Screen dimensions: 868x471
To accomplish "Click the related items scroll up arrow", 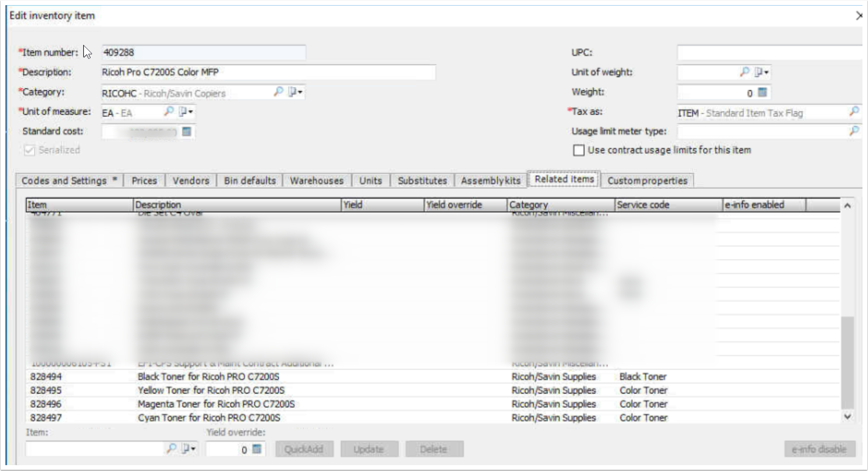I will 847,206.
